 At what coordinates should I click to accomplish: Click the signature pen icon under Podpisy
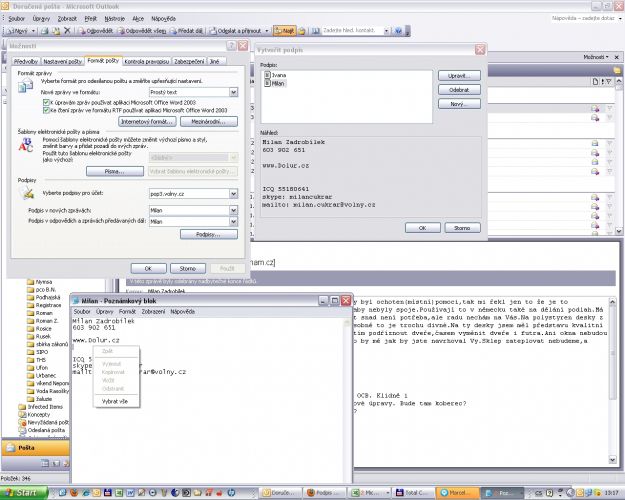point(28,193)
